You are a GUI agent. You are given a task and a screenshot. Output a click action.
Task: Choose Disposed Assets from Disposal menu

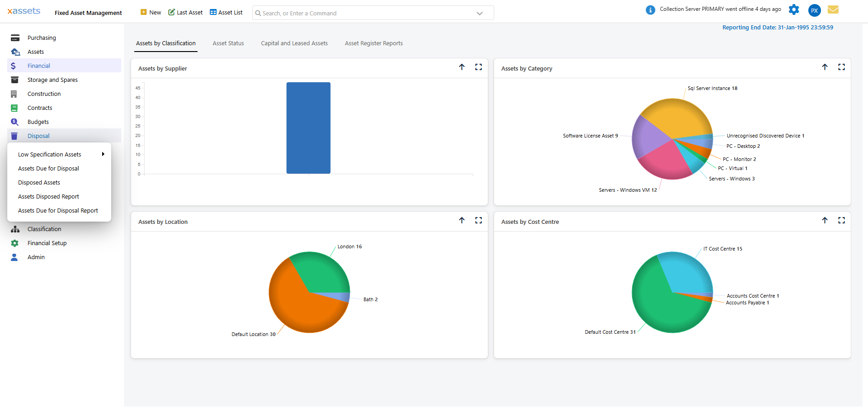(x=39, y=183)
